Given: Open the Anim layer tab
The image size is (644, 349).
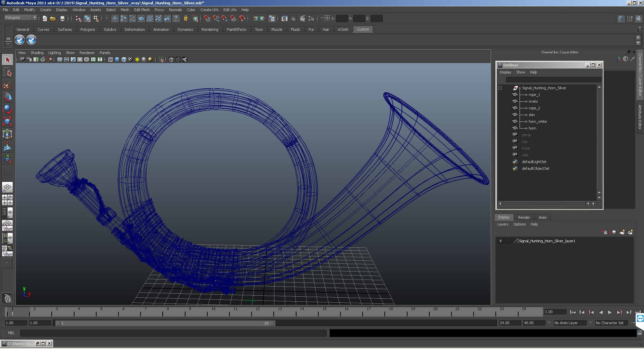Looking at the screenshot, I should pyautogui.click(x=542, y=217).
